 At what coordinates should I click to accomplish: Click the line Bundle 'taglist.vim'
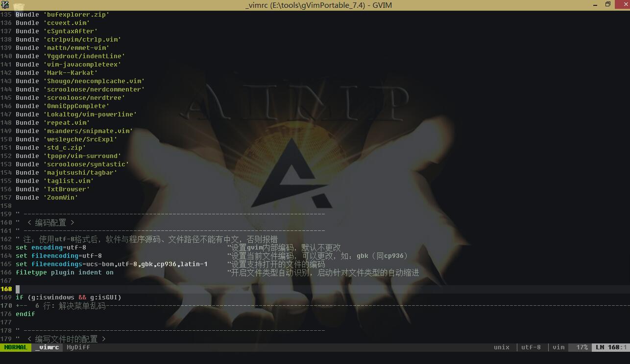(x=55, y=181)
